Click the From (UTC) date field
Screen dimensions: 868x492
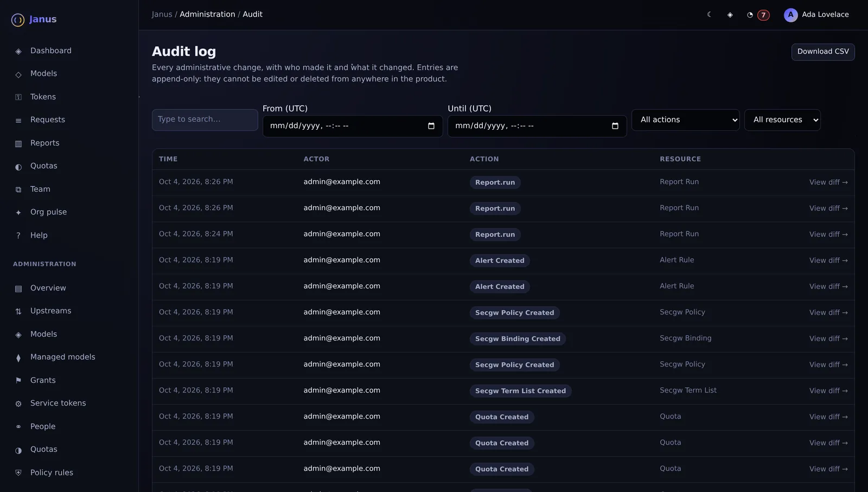click(353, 126)
